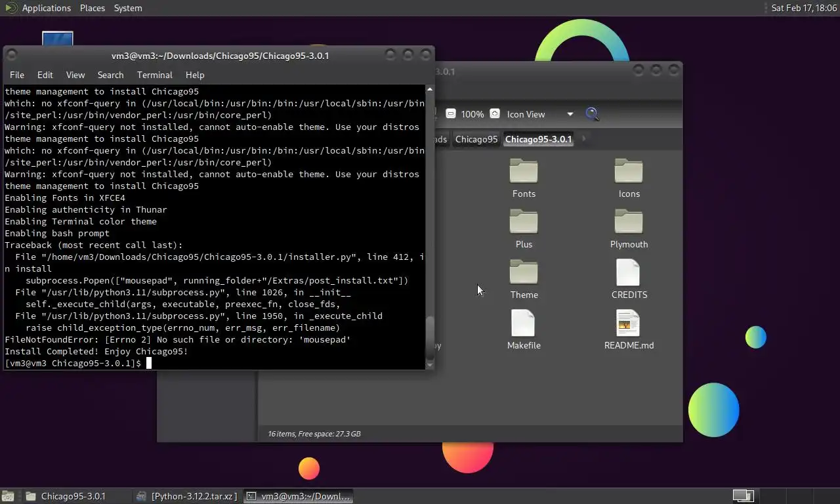Open the Places menu

93,8
